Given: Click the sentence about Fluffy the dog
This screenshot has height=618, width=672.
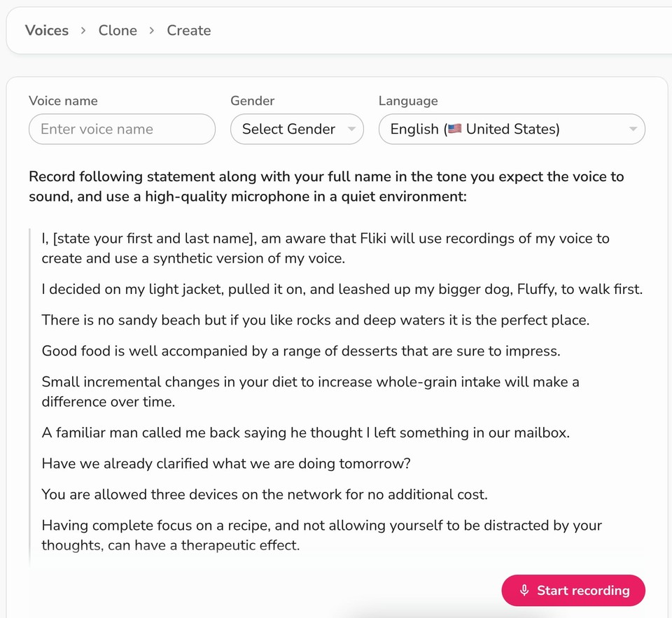Looking at the screenshot, I should pyautogui.click(x=342, y=289).
